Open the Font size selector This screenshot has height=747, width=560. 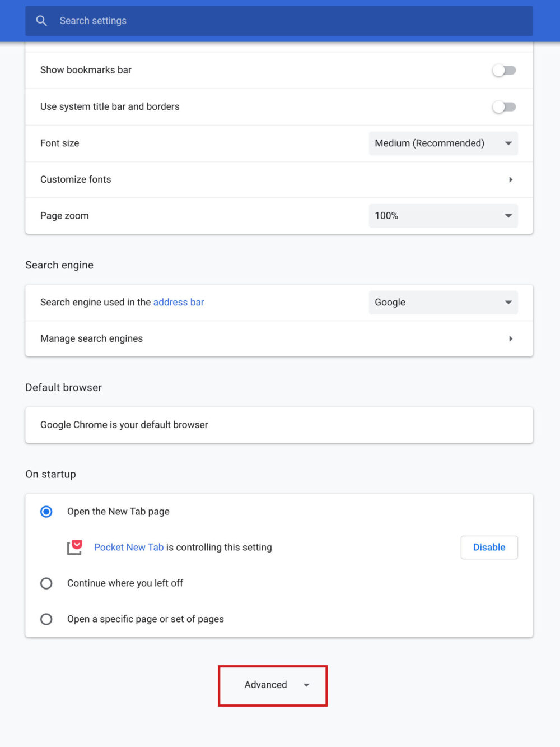(443, 143)
